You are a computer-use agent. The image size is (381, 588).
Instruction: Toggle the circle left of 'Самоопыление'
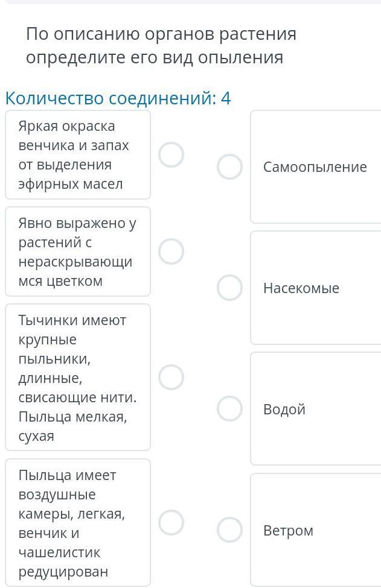tap(229, 167)
